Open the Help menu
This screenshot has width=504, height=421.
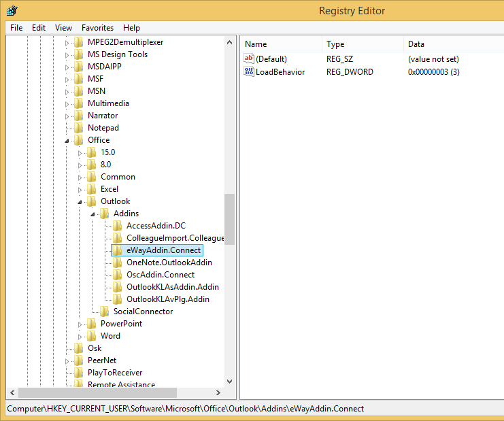point(131,28)
